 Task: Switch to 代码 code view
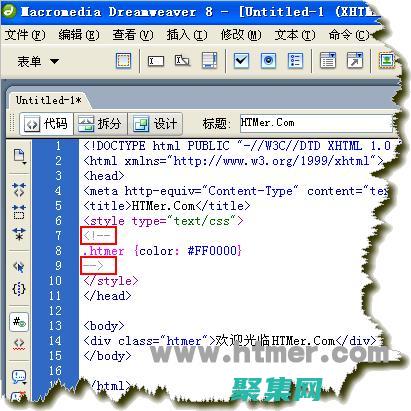coord(46,124)
